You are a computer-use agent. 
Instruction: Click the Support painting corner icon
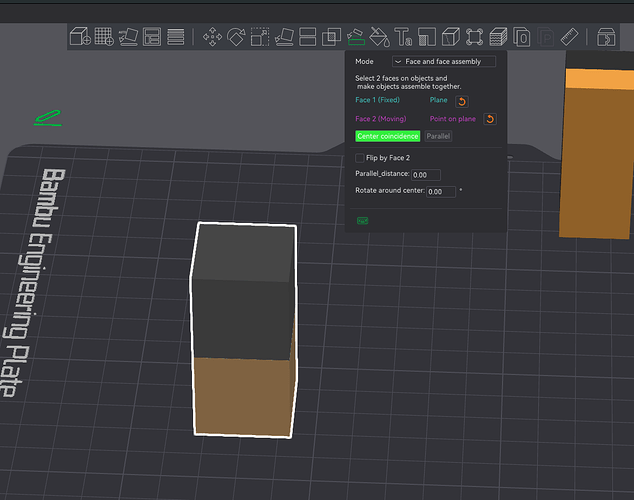427,37
